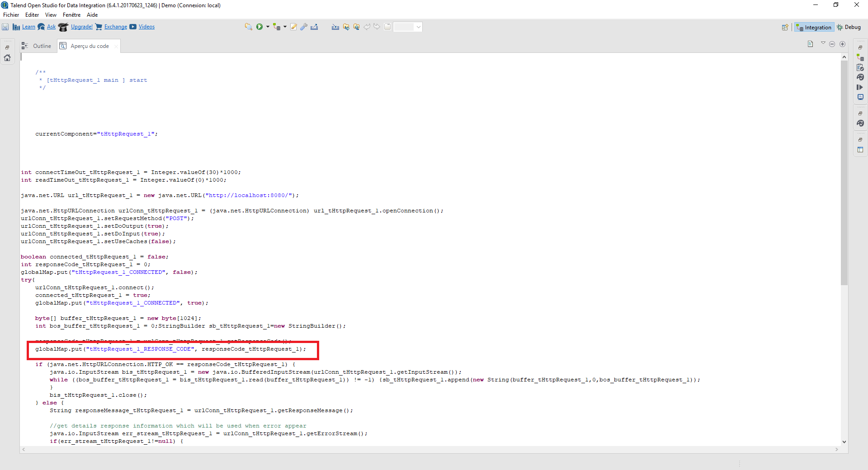Run the job with green play button
The image size is (868, 470).
tap(259, 27)
